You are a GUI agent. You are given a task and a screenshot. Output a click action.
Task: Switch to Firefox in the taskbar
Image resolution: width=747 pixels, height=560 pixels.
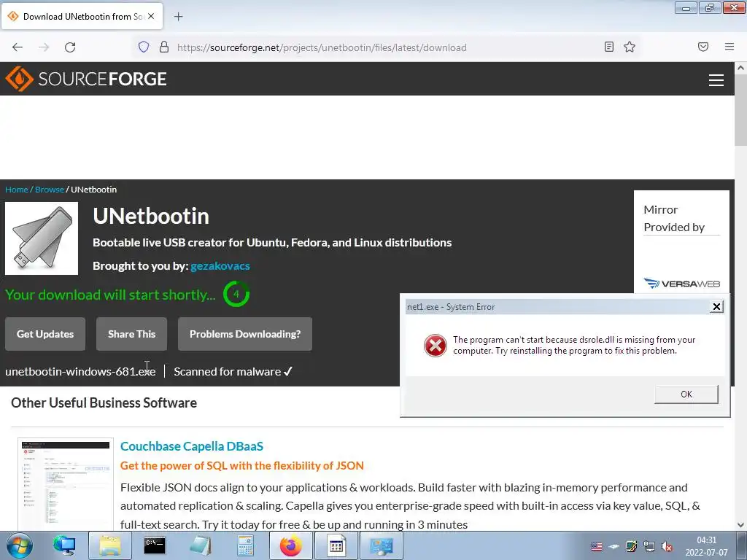click(290, 545)
